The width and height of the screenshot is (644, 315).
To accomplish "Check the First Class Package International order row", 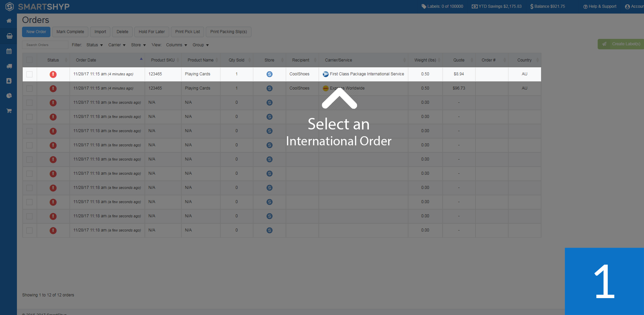I will [29, 74].
